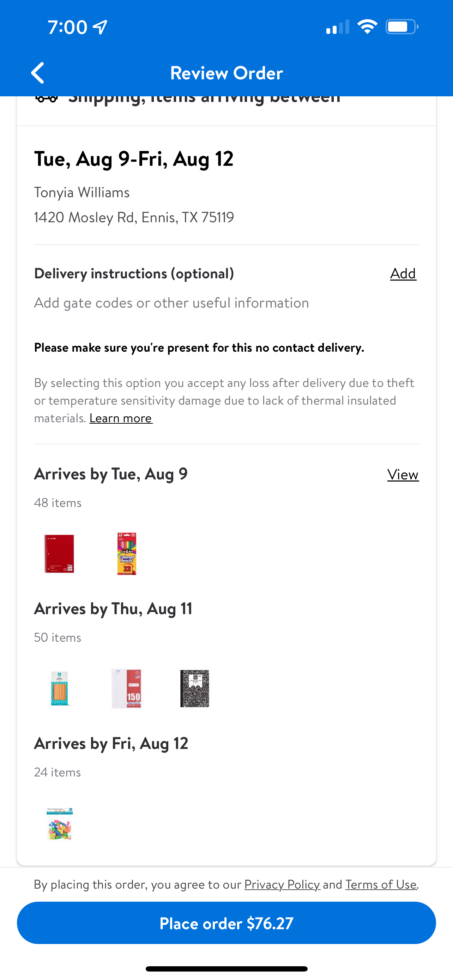453x980 pixels.
Task: Tap the shipping truck icon
Action: click(47, 99)
